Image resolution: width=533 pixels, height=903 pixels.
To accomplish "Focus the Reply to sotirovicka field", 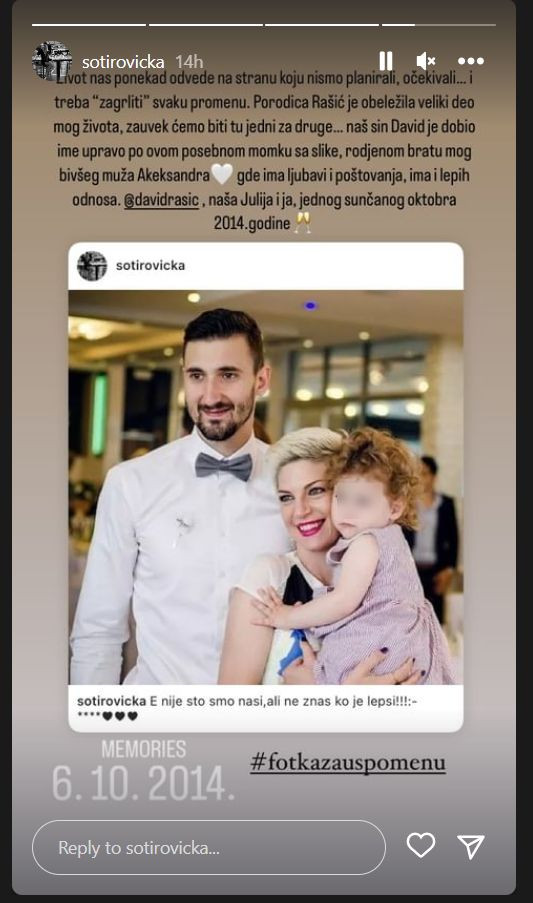I will tap(208, 848).
